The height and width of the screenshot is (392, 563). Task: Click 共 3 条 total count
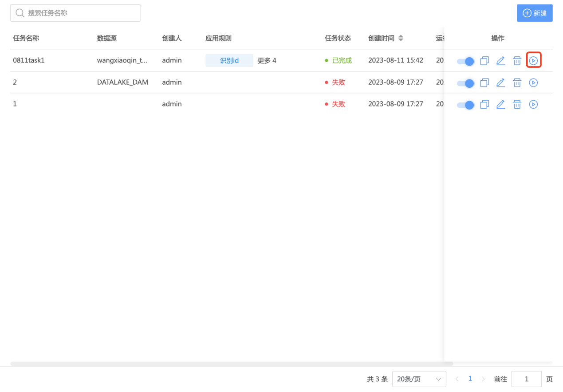click(x=378, y=379)
